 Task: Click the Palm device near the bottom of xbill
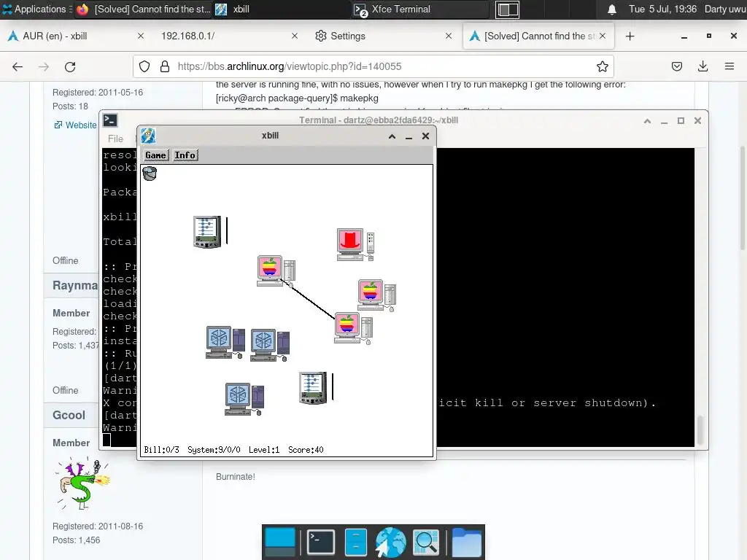[313, 388]
